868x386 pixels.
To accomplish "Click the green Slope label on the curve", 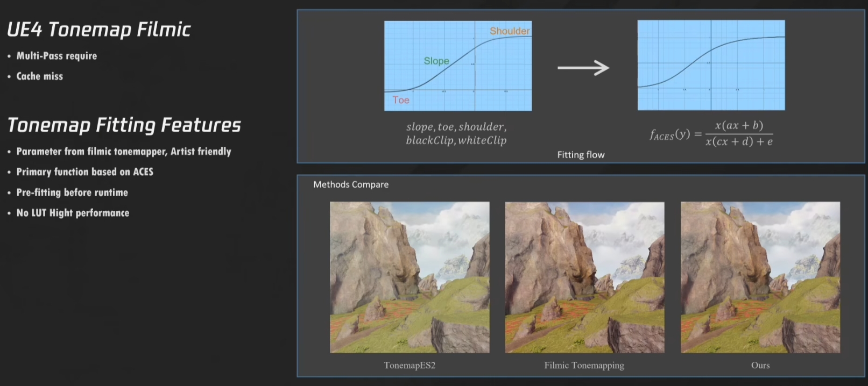I will (436, 61).
